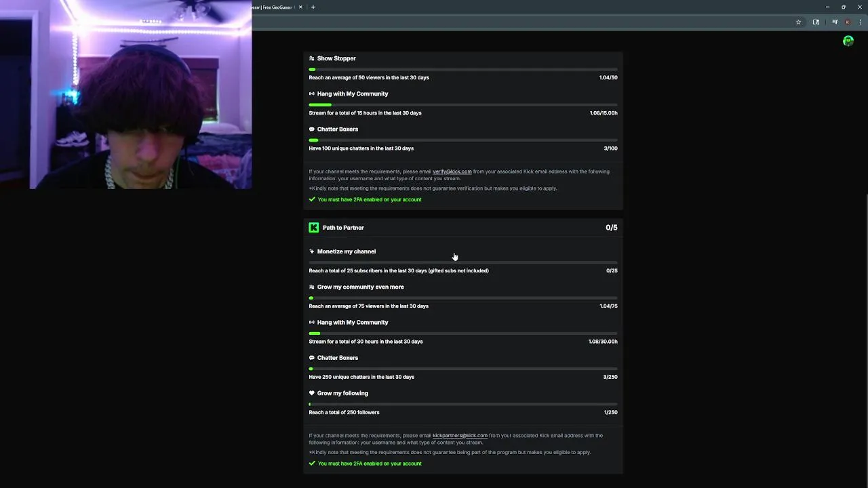Click the 2FA checkmark under the verify@kick.com note
This screenshot has height=488, width=868.
[312, 199]
